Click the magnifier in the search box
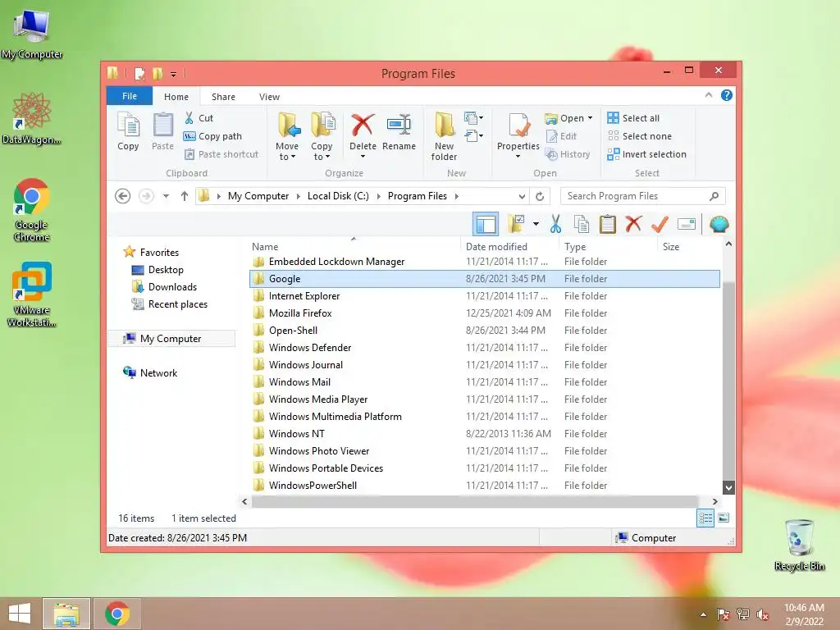840x630 pixels. pos(714,196)
